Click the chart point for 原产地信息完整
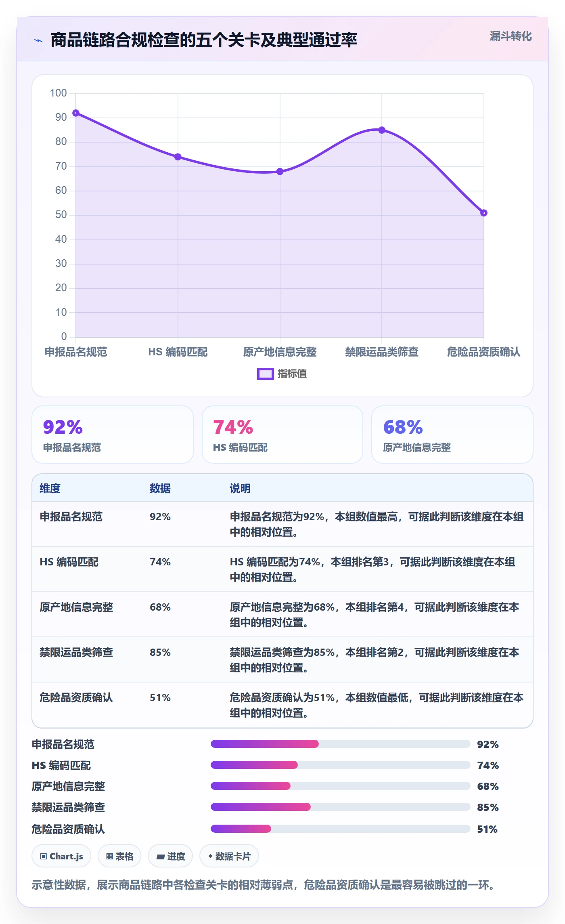The height and width of the screenshot is (924, 565). click(x=280, y=171)
